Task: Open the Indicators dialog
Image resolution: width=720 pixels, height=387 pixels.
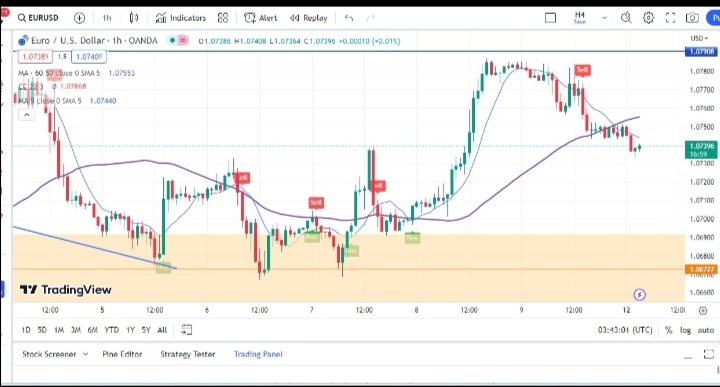Action: 181,18
